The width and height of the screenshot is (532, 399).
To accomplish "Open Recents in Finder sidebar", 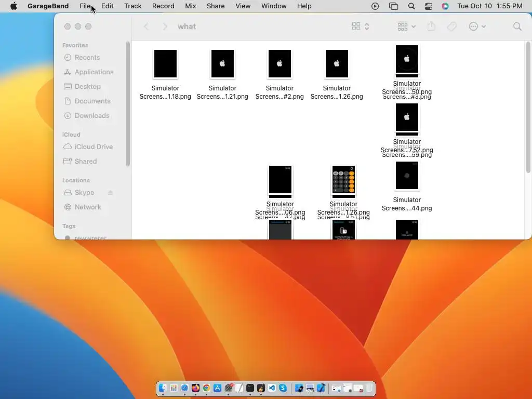I will [x=87, y=57].
